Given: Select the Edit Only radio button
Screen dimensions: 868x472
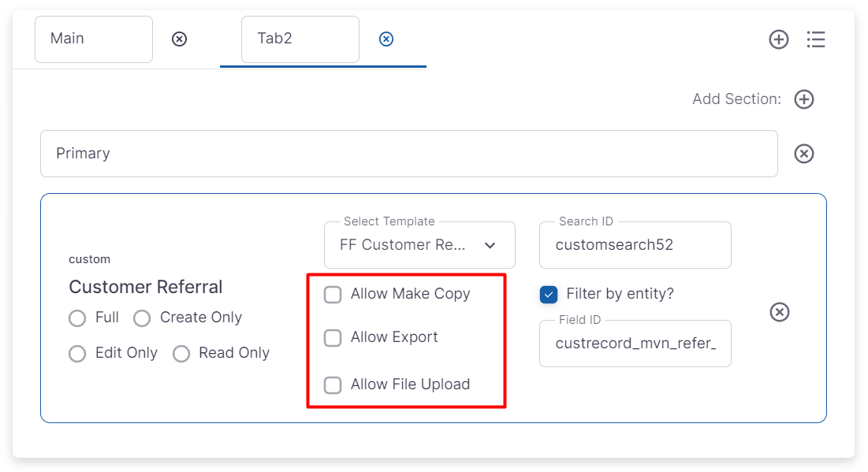Looking at the screenshot, I should (x=77, y=354).
